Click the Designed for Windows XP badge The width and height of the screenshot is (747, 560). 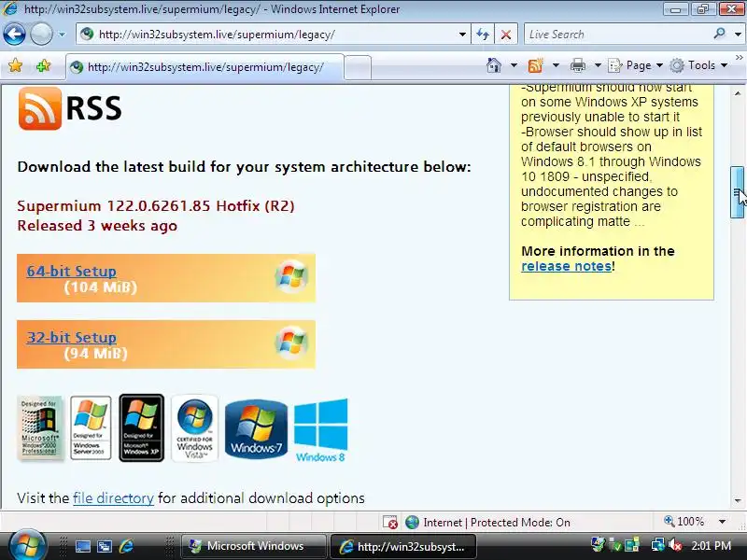[142, 427]
